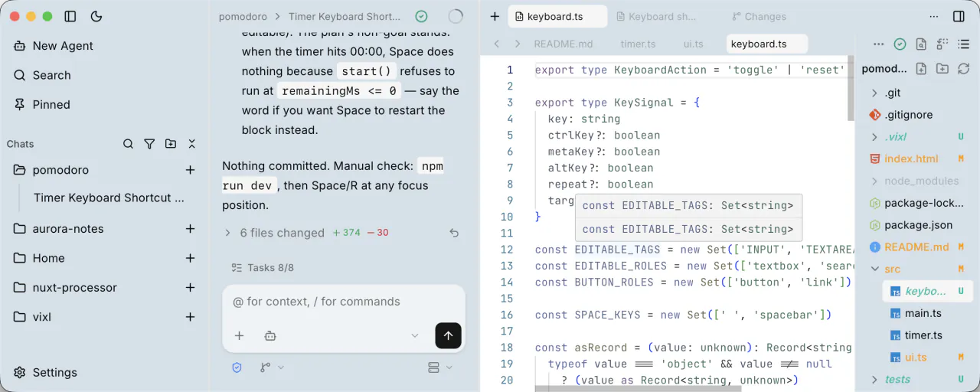Add a new folder in Chats

pos(170,144)
